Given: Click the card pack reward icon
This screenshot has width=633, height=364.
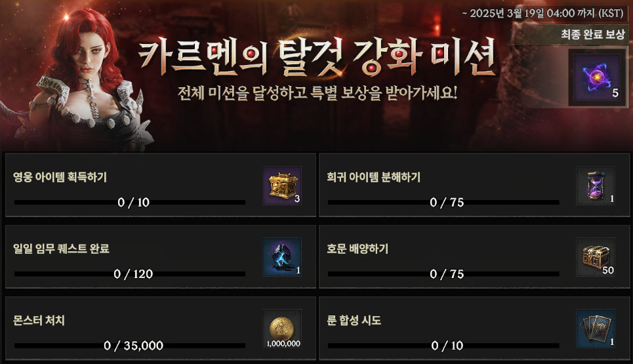Looking at the screenshot, I should [x=596, y=329].
